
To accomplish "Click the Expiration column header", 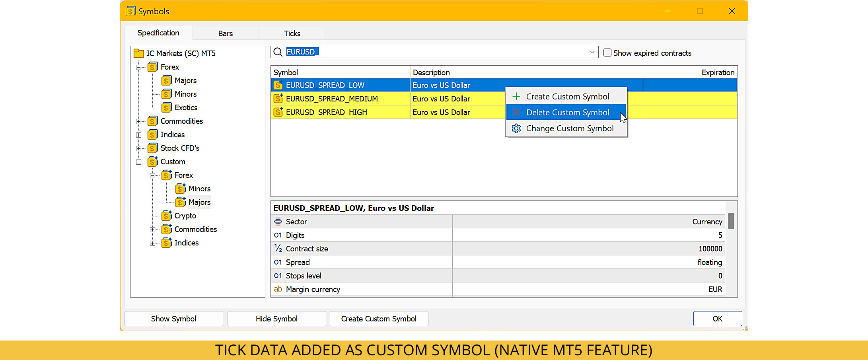I will pos(690,72).
